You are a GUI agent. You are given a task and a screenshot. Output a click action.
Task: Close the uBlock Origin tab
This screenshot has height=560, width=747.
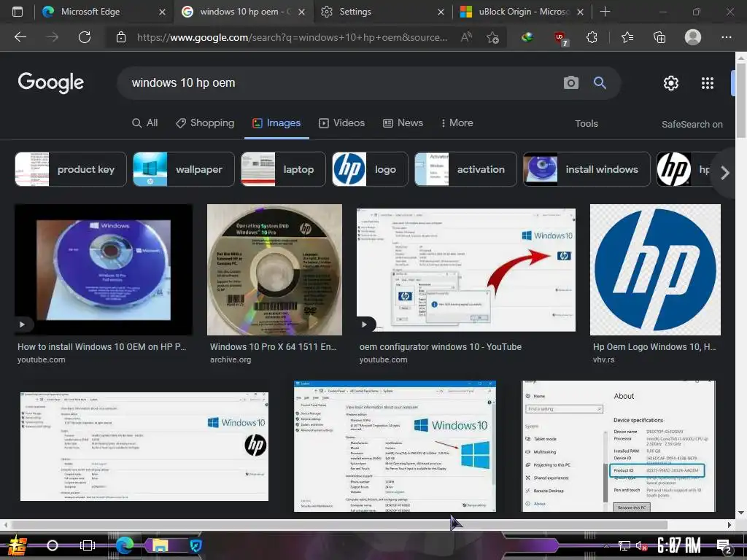[x=580, y=12]
